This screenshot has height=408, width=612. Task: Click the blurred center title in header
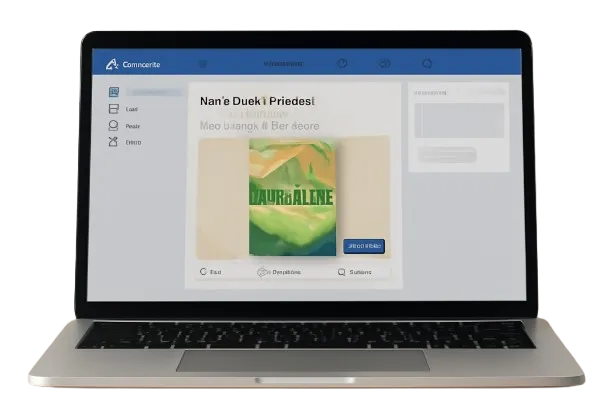point(283,64)
